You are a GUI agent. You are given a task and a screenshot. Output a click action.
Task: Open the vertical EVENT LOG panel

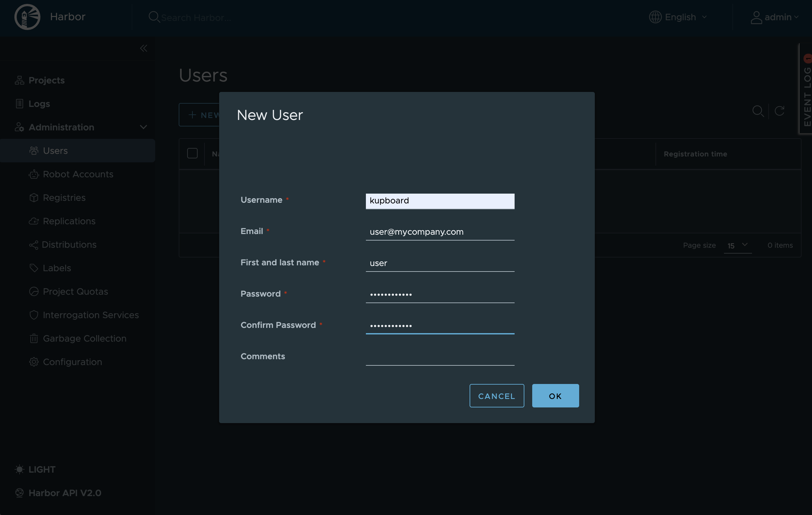pos(806,89)
